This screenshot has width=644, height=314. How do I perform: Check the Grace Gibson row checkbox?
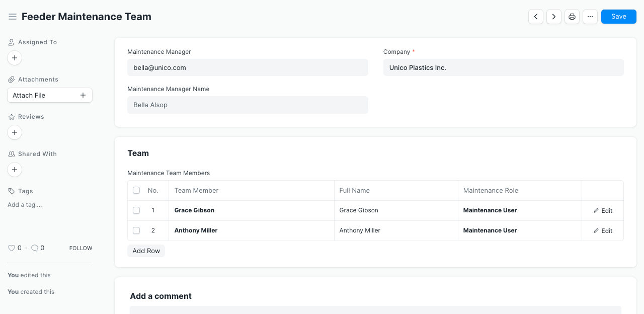136,210
